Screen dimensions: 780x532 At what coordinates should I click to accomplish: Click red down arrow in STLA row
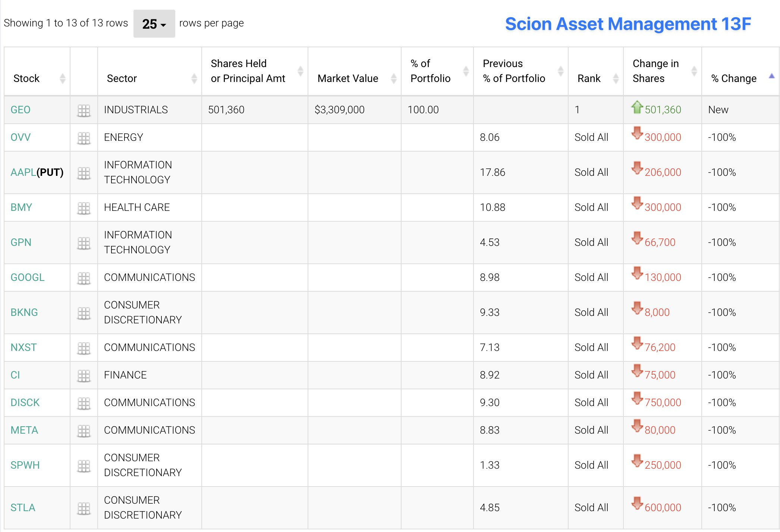click(637, 504)
